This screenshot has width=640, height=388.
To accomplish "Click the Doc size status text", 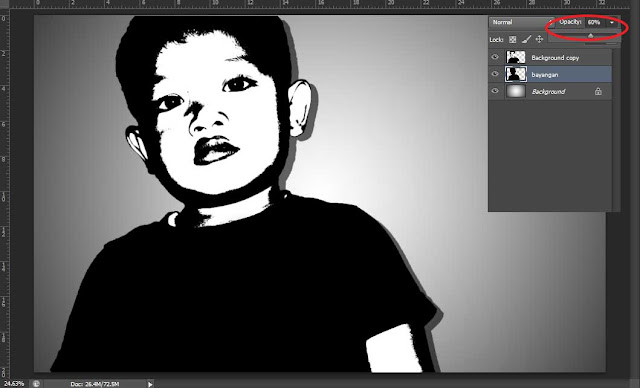I will point(95,384).
